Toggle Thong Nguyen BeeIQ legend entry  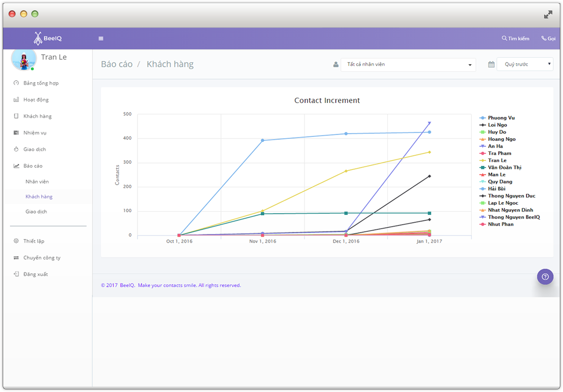point(513,217)
